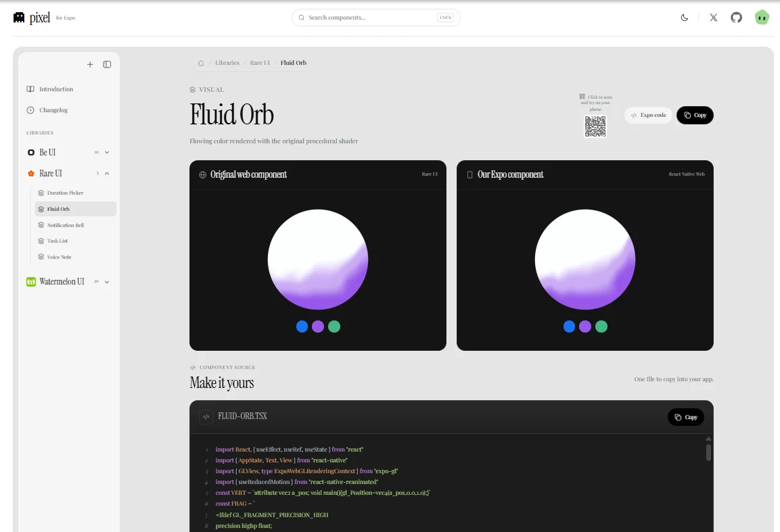Open the X (Twitter) link icon
Screen dimensions: 780x532
[x=713, y=18]
